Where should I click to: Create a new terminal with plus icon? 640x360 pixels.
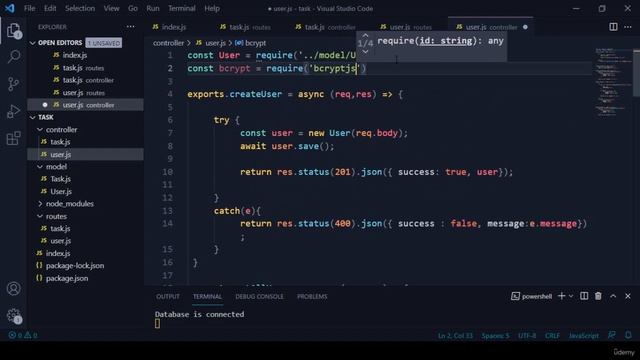tap(562, 296)
